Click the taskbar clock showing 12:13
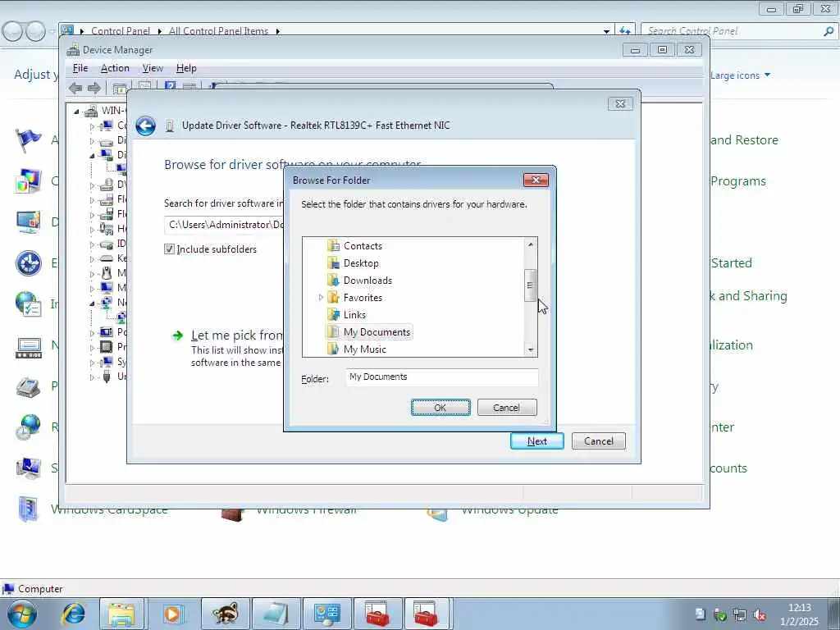 pyautogui.click(x=799, y=614)
